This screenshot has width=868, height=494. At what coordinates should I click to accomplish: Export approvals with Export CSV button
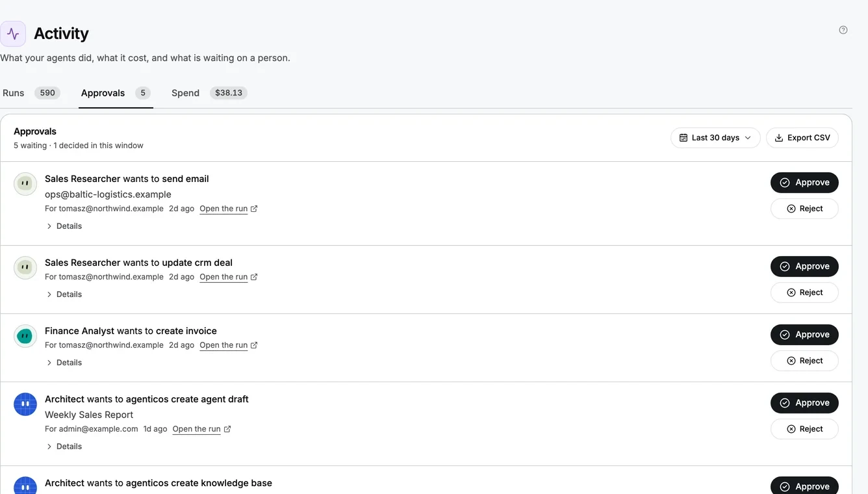coord(802,138)
